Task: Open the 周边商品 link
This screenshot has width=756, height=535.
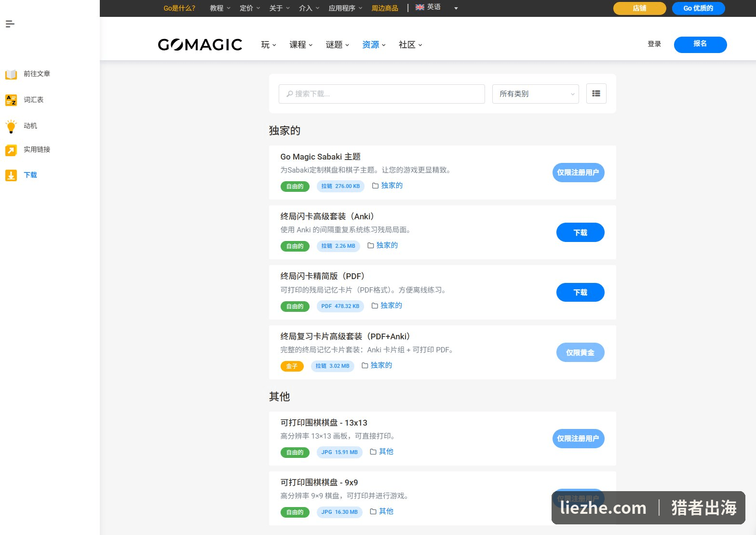Action: [385, 8]
